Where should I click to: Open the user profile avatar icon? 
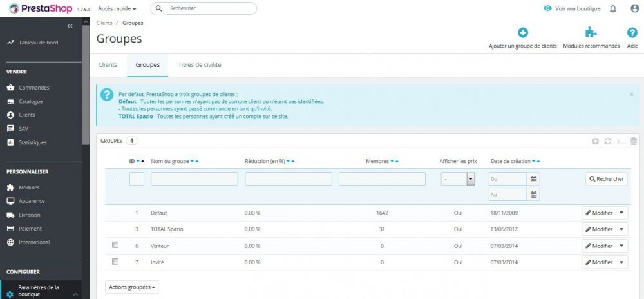634,8
